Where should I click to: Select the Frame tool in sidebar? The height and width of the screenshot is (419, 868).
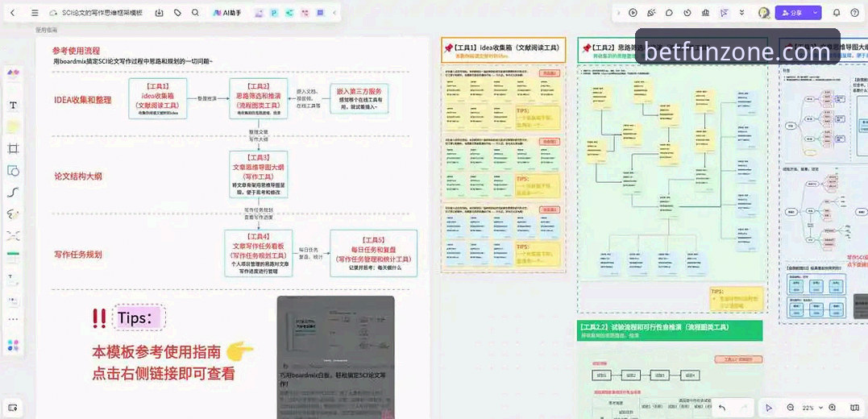13,148
